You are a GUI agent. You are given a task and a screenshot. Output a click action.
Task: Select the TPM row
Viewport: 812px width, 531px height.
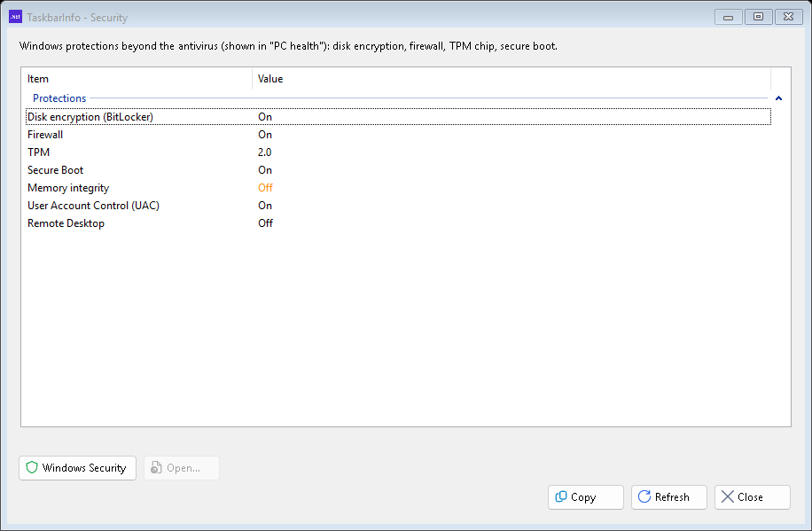point(398,152)
